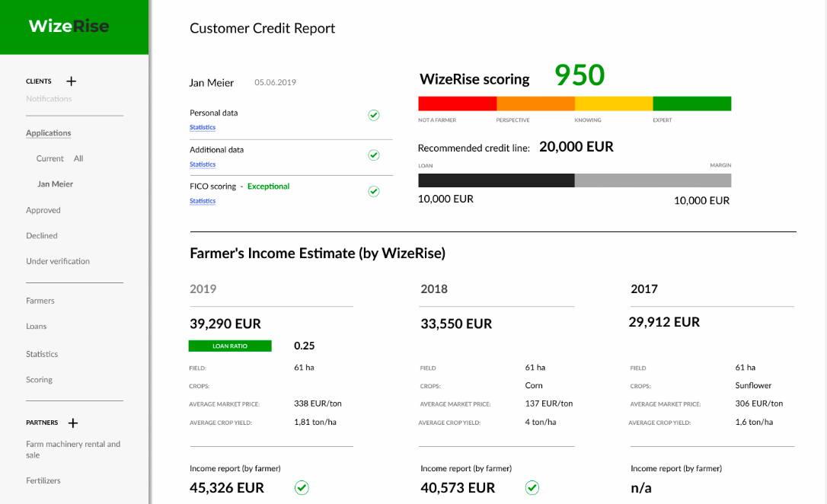
Task: Click FICO scoring checkmark icon
Action: click(x=373, y=191)
